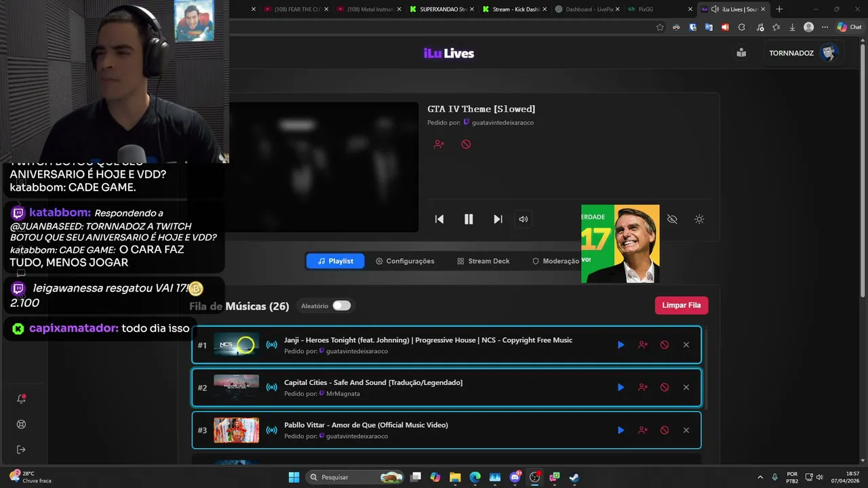Screen dimensions: 868x488
Task: Open the lifebuoy support icon in sidebar
Action: [21, 424]
